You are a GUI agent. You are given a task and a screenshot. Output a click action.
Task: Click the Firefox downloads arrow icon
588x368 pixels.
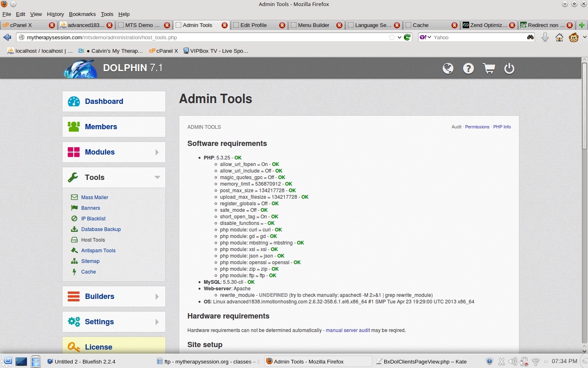click(x=545, y=38)
